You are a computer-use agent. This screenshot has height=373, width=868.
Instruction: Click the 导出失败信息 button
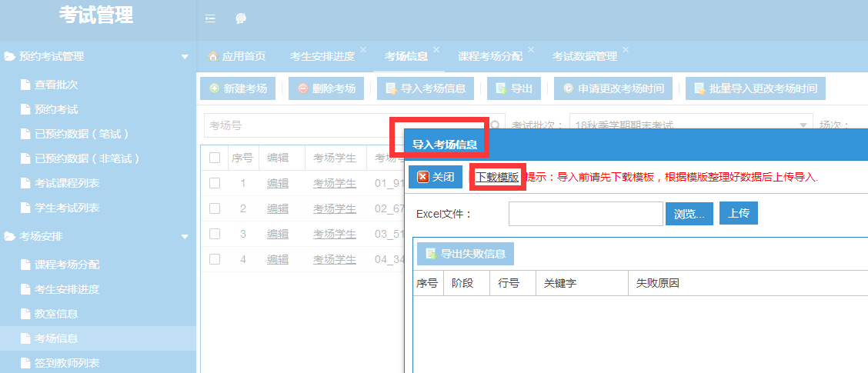point(465,253)
